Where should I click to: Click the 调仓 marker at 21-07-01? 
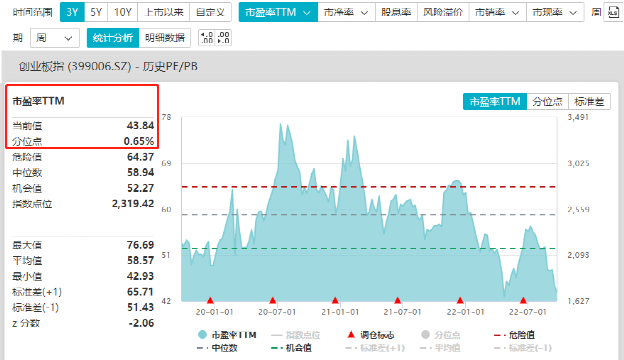[x=398, y=300]
